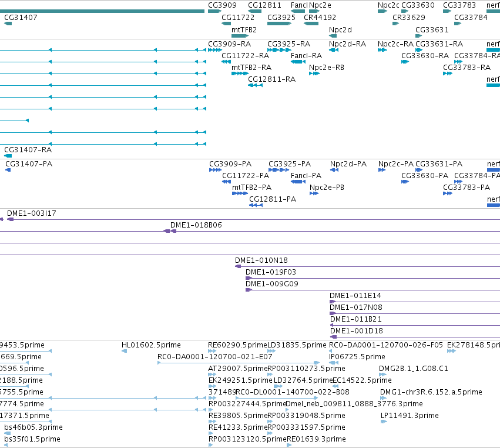
Task: Select the CG31407-RA transcript label
Action: point(28,150)
